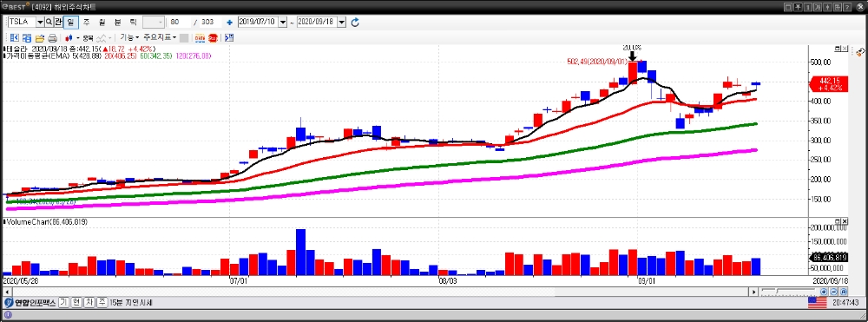Switch chart to monthly period 월
Image resolution: width=868 pixels, height=322 pixels.
tap(102, 22)
